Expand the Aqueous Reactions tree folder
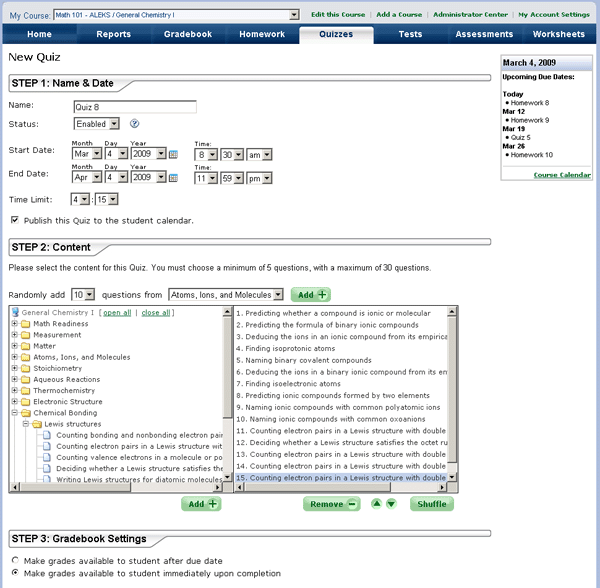This screenshot has width=600, height=588. click(14, 379)
